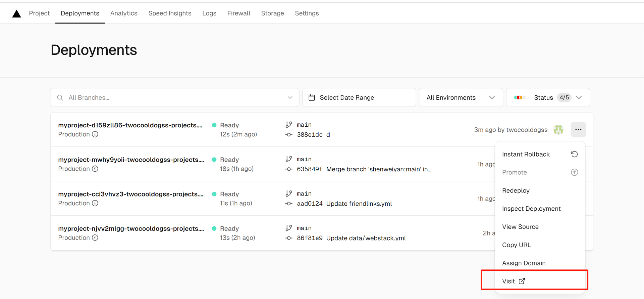Expand the Status 4/5 filter
644x299 pixels.
pos(579,98)
